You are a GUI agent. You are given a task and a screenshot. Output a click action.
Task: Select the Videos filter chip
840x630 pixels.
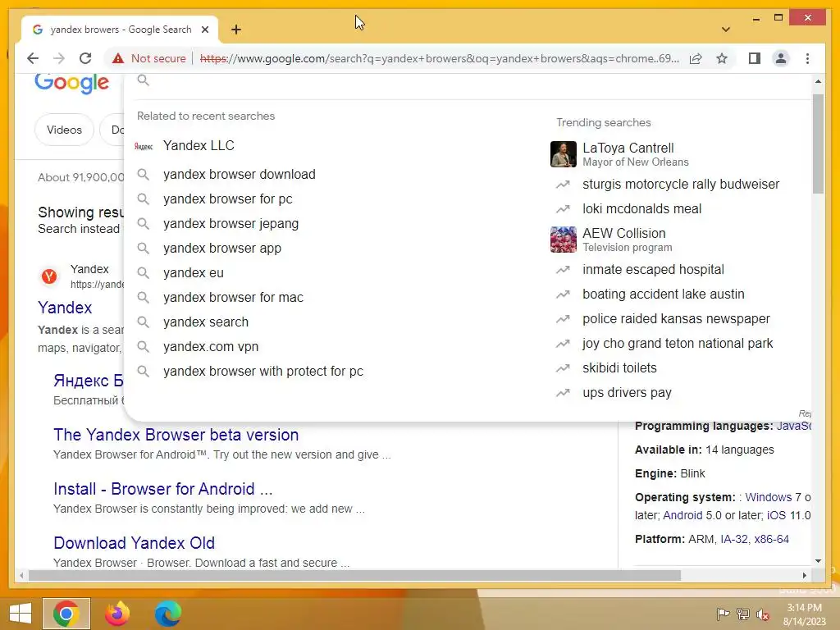(x=64, y=130)
